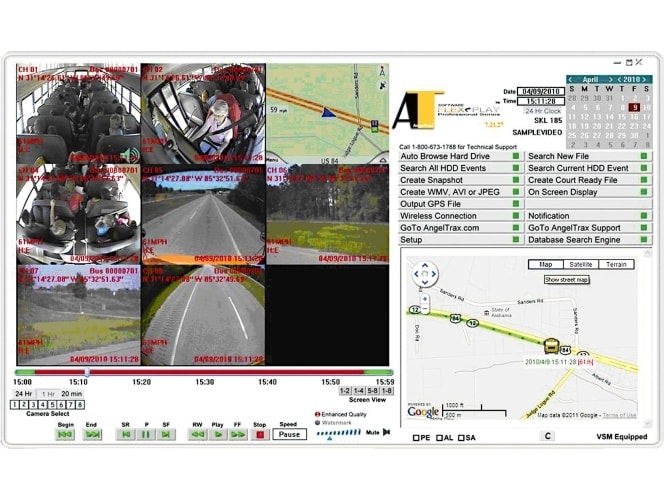Go to previous year before 2010
The height and width of the screenshot is (500, 665).
pos(620,79)
